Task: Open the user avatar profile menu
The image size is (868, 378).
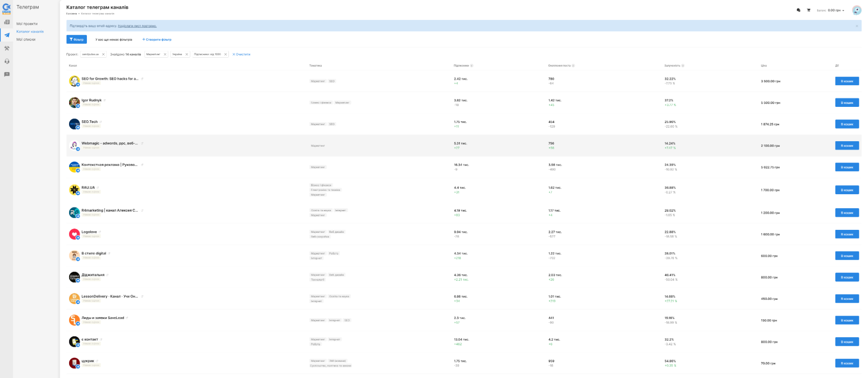Action: click(x=857, y=10)
